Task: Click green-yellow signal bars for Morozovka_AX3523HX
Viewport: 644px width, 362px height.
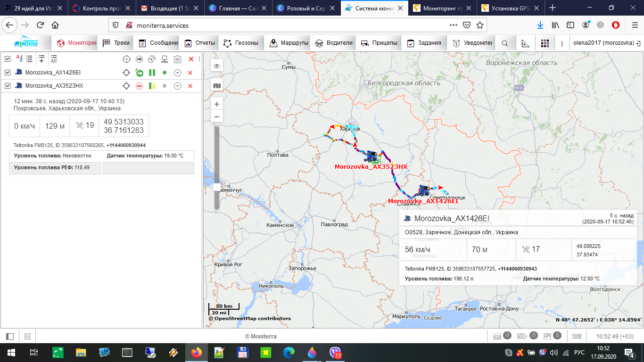Action: click(152, 86)
